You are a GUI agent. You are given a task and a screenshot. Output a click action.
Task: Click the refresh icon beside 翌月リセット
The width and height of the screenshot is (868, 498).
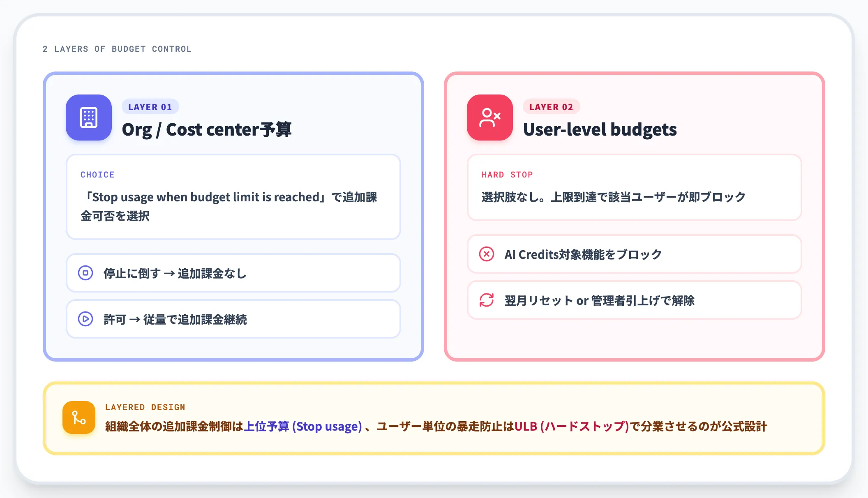[487, 300]
